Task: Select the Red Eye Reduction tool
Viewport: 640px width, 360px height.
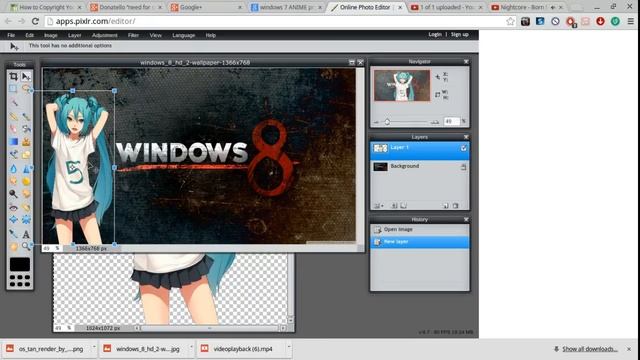Action: [13, 207]
